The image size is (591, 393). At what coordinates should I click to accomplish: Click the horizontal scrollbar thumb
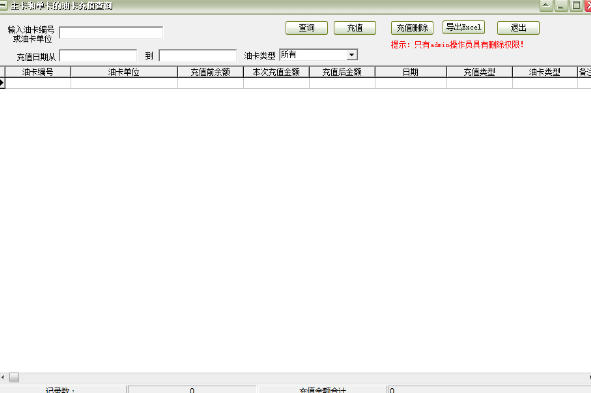point(14,377)
